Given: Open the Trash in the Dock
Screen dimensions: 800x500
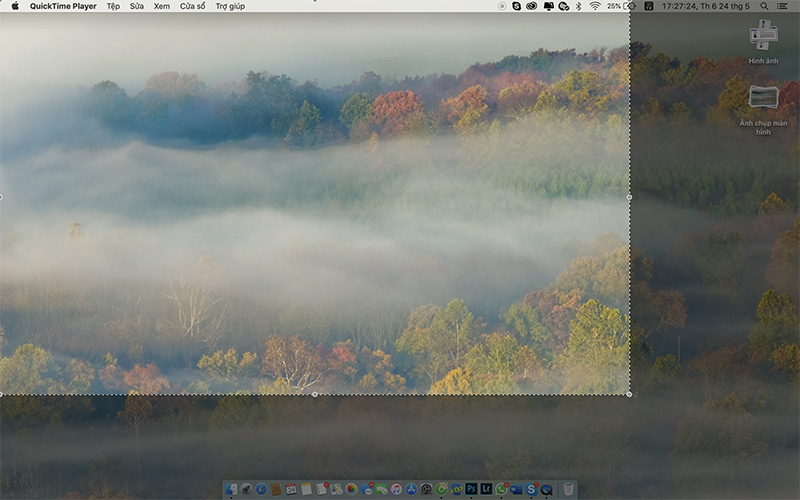Looking at the screenshot, I should pyautogui.click(x=568, y=489).
